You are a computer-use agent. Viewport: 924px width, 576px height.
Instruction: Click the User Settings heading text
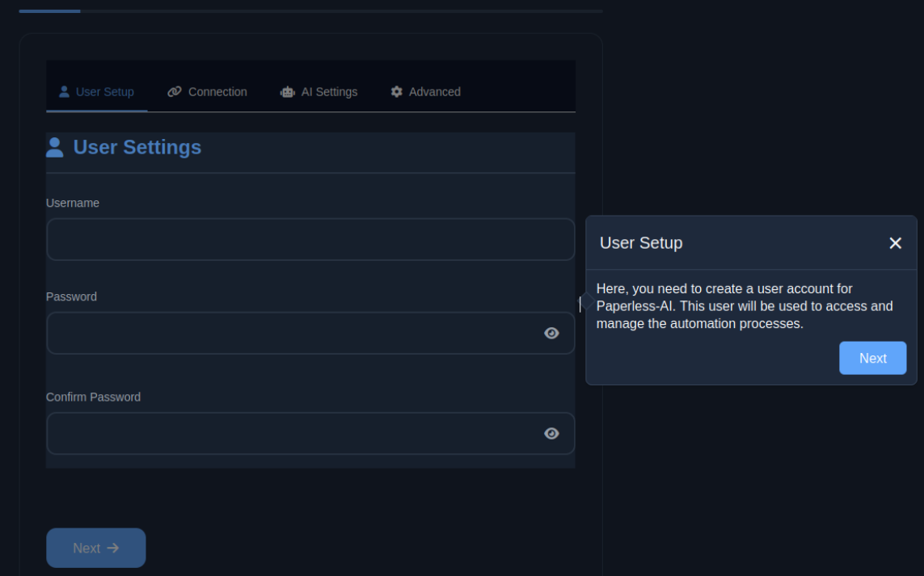tap(137, 147)
